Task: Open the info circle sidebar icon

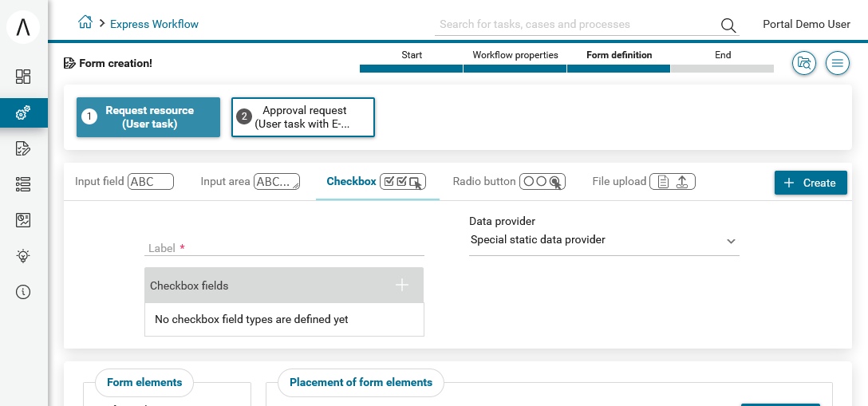Action: click(x=23, y=292)
